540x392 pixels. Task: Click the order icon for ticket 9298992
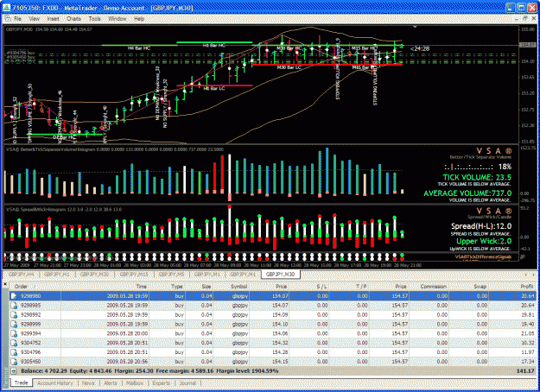14,314
